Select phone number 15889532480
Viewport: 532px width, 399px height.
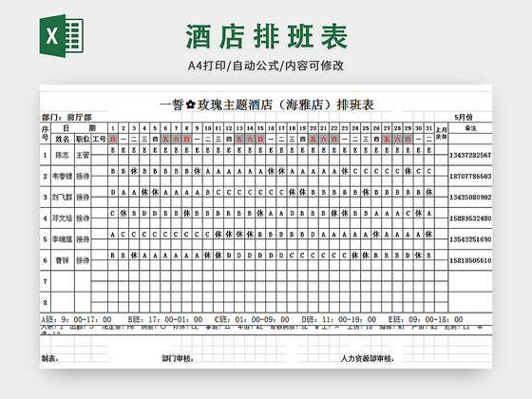coord(470,218)
